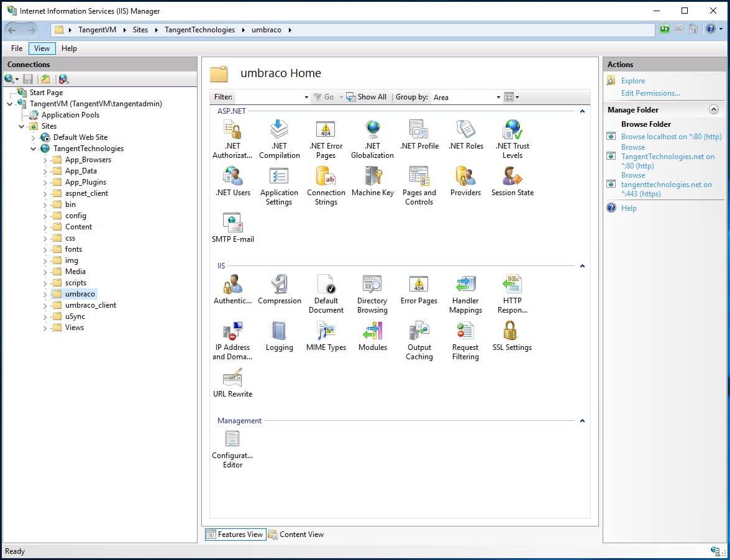Image resolution: width=730 pixels, height=560 pixels.
Task: Open Request Filtering feature
Action: click(465, 341)
